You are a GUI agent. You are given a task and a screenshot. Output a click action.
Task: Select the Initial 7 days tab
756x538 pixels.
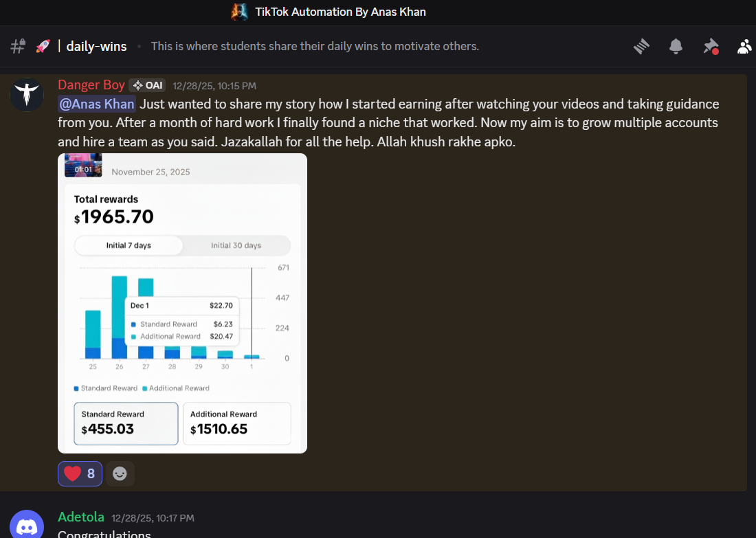(129, 245)
